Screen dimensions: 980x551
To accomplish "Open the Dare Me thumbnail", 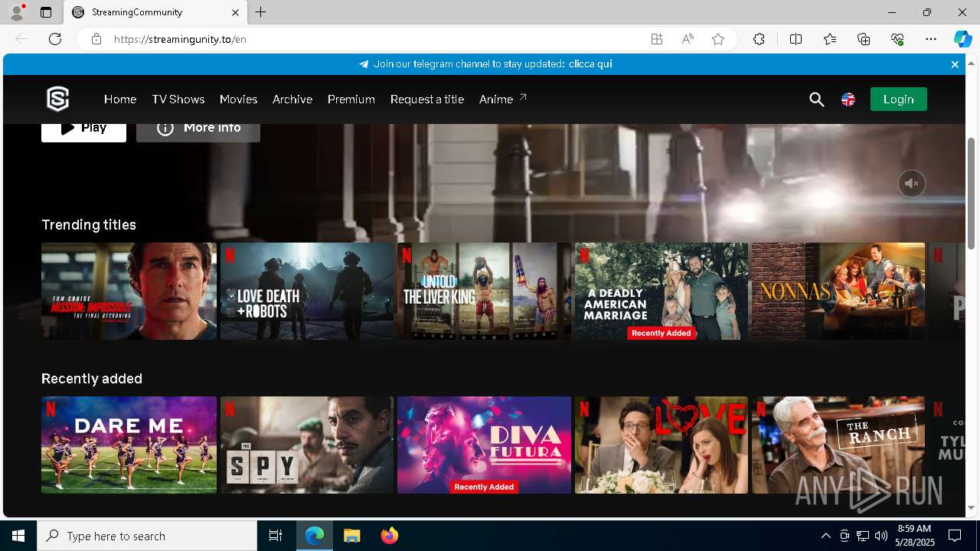I will (129, 445).
